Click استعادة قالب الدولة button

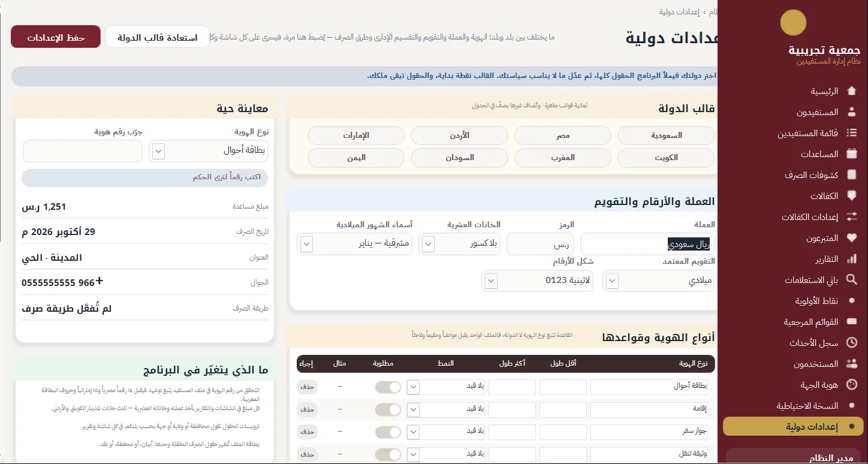(157, 37)
